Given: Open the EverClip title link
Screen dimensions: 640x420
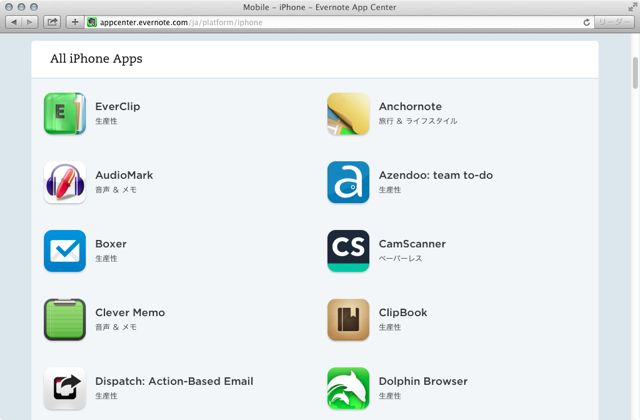Looking at the screenshot, I should coord(118,107).
